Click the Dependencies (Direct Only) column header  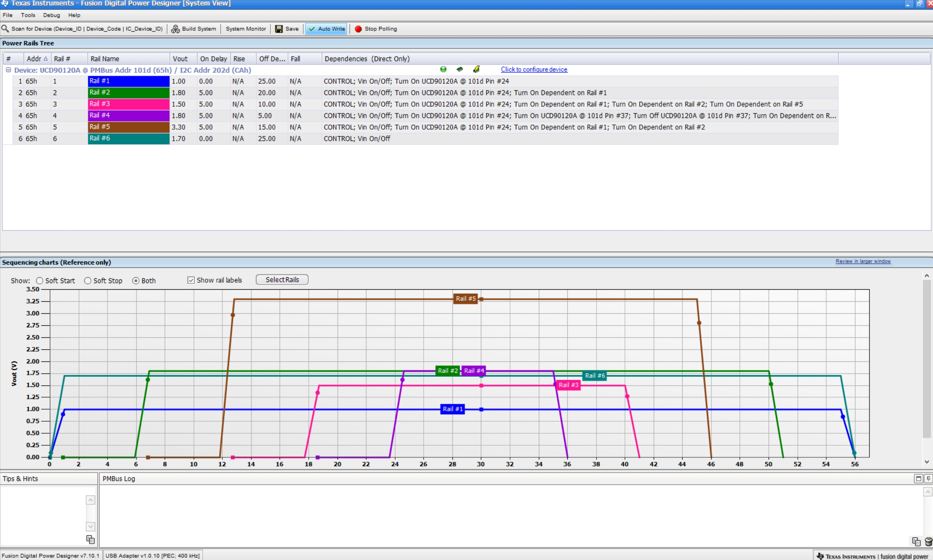point(580,59)
